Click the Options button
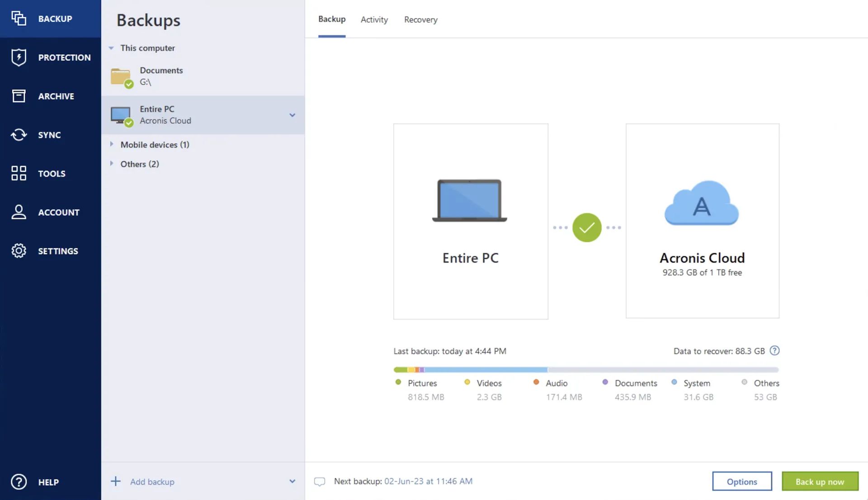This screenshot has width=868, height=500. pos(741,481)
